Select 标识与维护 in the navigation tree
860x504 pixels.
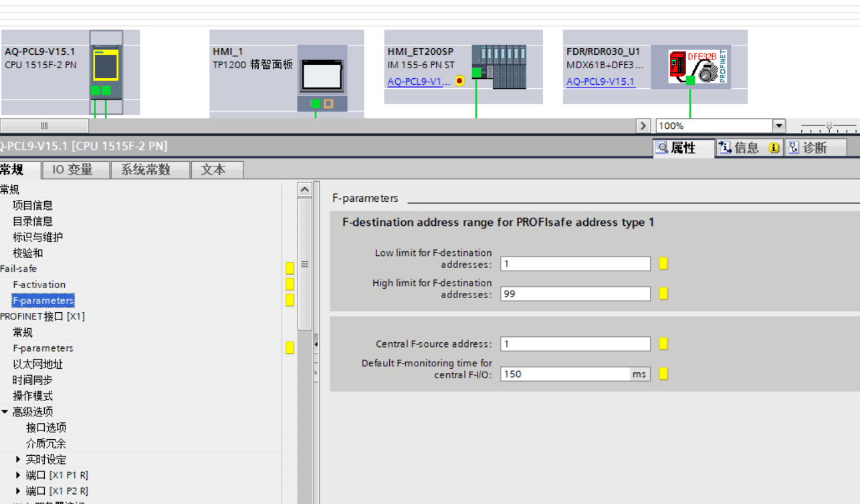[38, 237]
